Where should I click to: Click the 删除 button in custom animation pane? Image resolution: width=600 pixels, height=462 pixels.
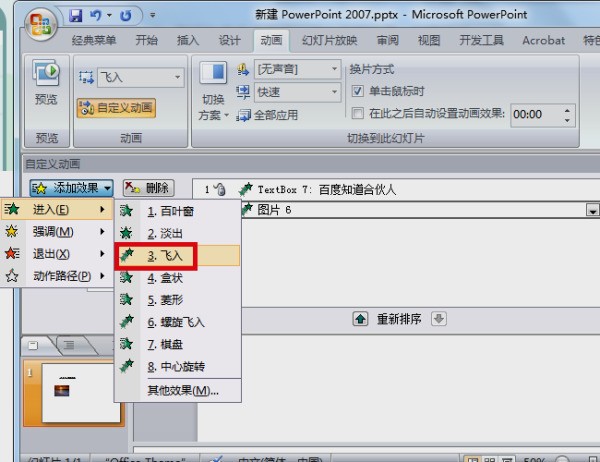point(148,188)
